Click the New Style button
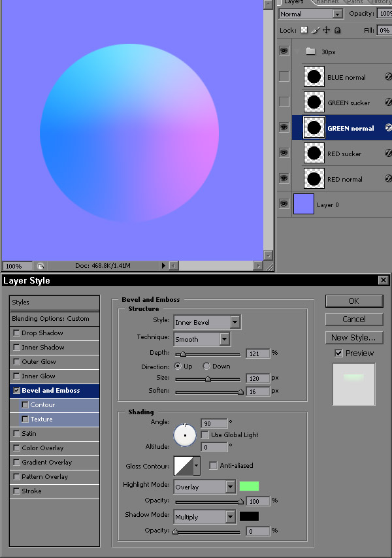This screenshot has width=392, height=558. [353, 338]
